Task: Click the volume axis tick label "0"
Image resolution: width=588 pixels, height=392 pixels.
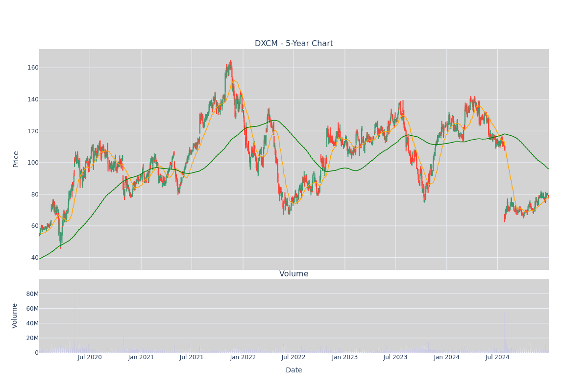Action: tap(37, 353)
